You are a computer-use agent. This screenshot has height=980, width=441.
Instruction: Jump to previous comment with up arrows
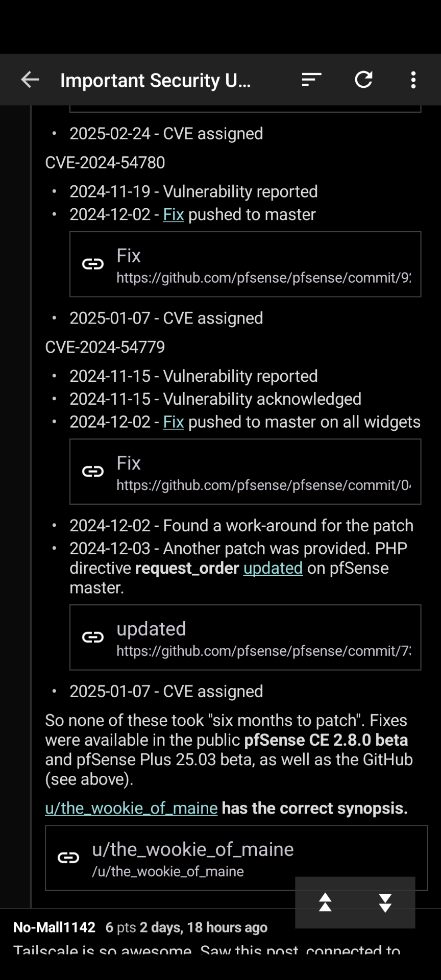(325, 902)
